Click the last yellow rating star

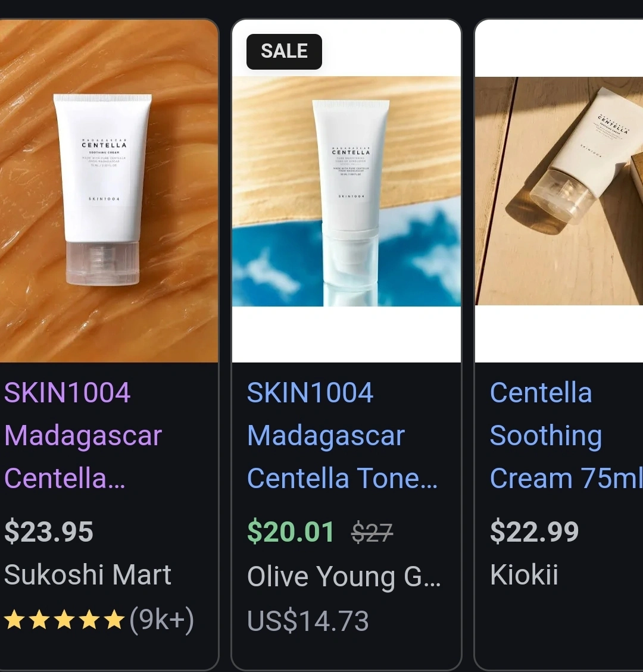tap(114, 620)
